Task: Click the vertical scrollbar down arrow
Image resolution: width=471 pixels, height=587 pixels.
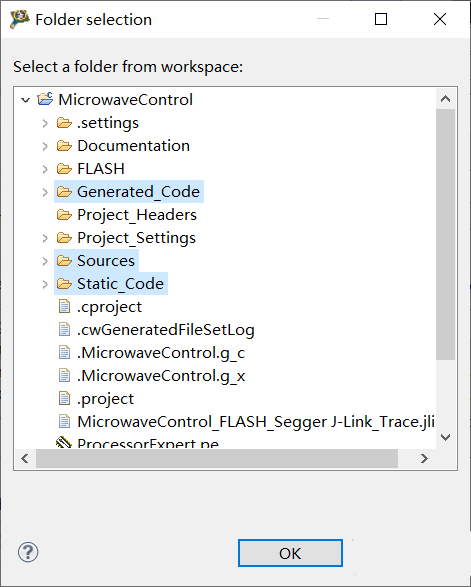Action: [446, 437]
